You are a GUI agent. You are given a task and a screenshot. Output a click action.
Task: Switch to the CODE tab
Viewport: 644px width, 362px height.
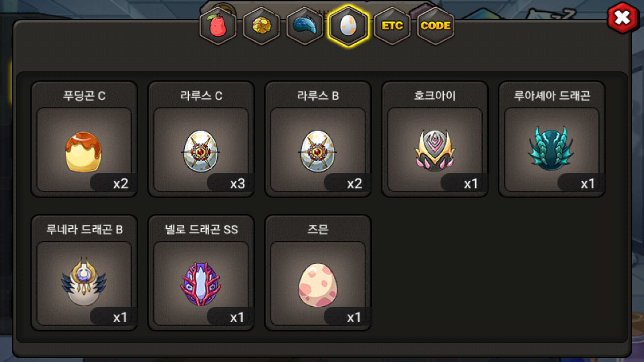click(435, 26)
